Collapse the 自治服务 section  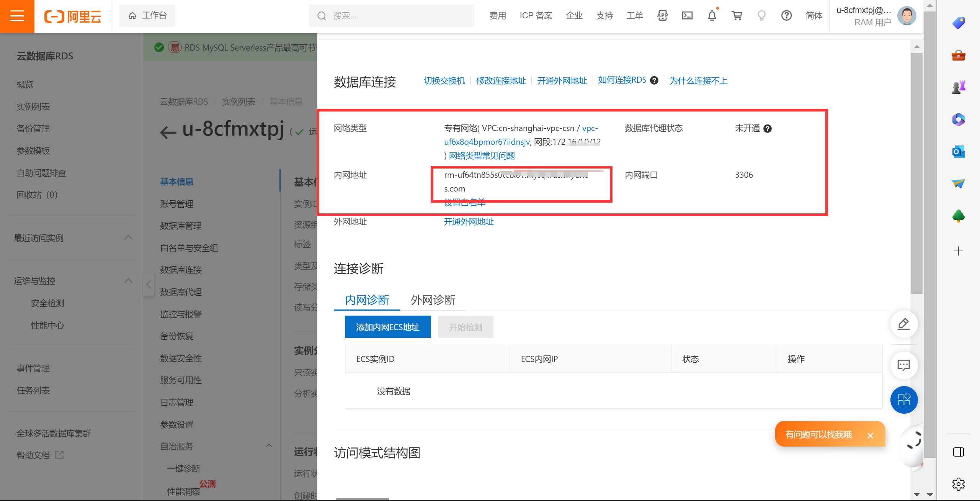269,446
